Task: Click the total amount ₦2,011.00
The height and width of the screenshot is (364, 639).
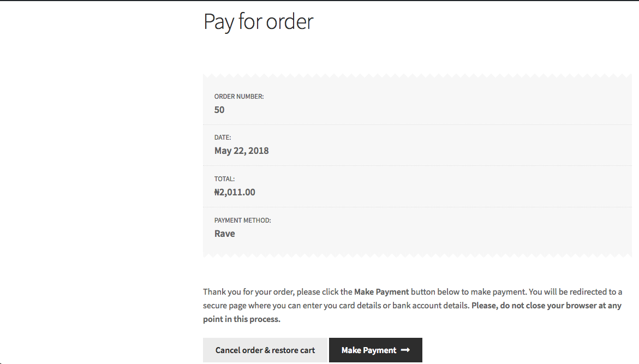Action: point(235,192)
